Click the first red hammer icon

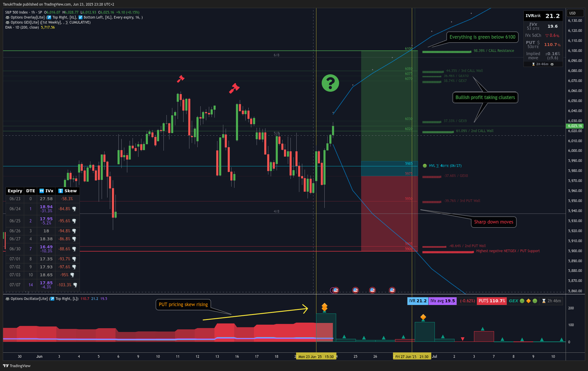pyautogui.click(x=180, y=79)
